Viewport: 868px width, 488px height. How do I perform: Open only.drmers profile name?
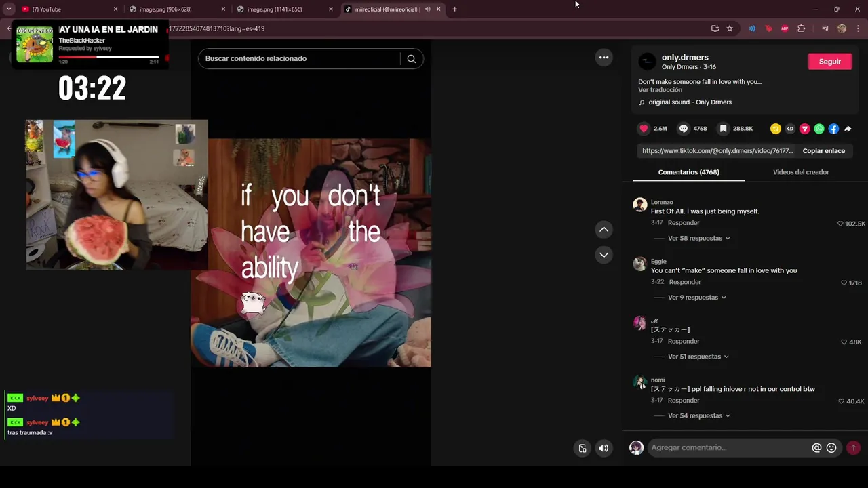click(685, 58)
